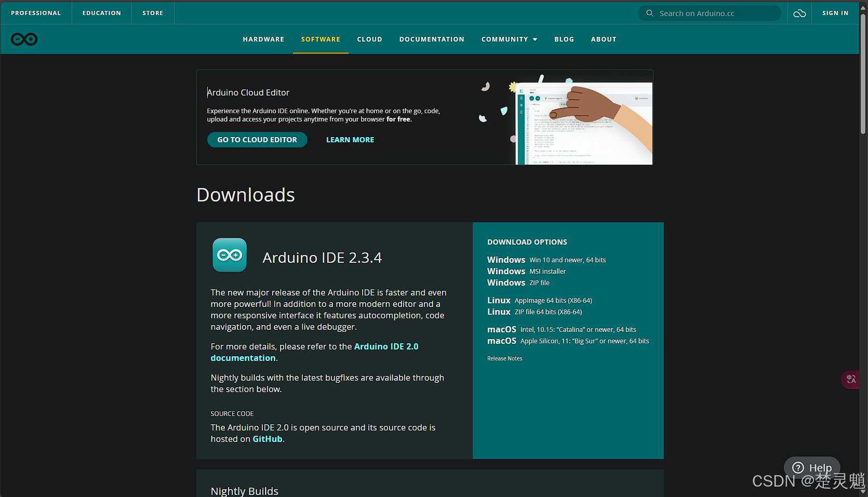868x497 pixels.
Task: Open the Hardware menu
Action: click(x=263, y=39)
